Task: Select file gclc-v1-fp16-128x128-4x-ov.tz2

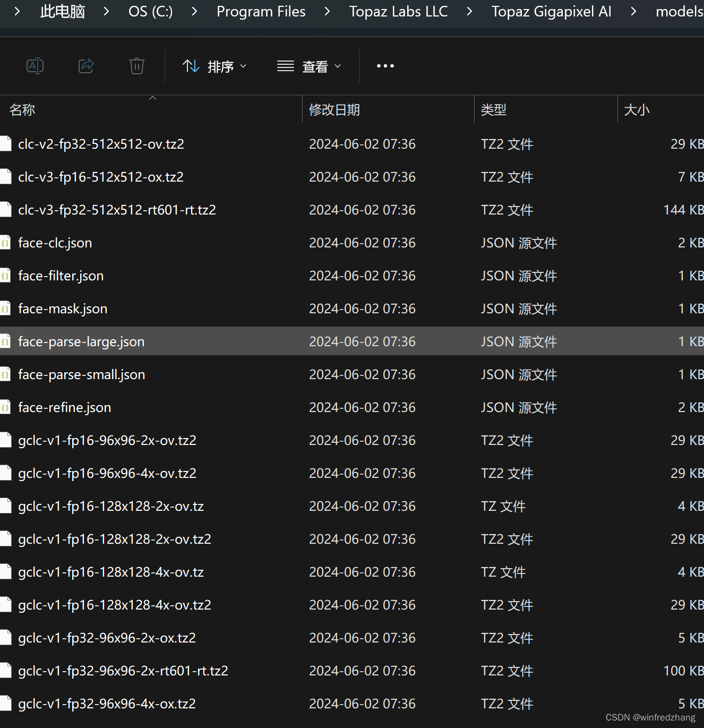Action: point(352,605)
